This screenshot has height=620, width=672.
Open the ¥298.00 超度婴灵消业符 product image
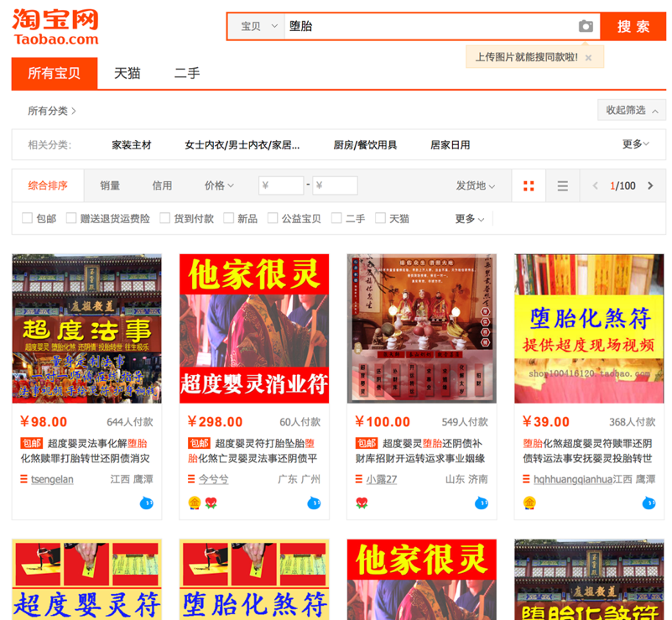pos(254,329)
